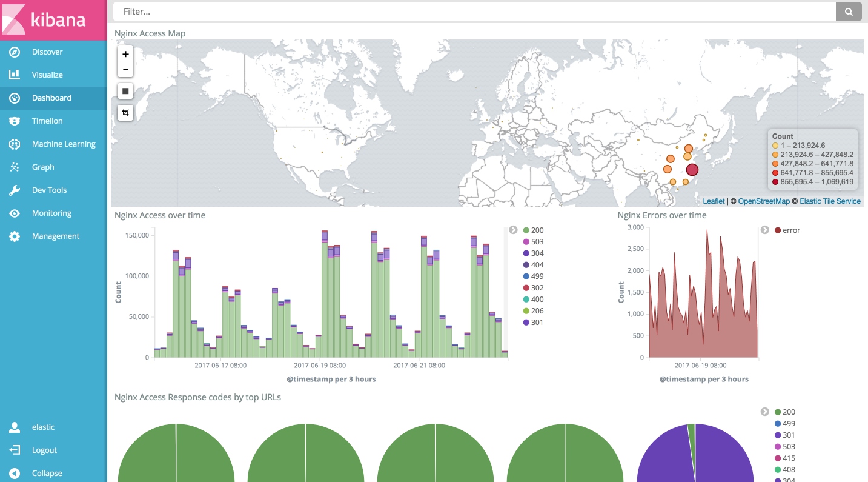Click the 302 legend entry in access chart

coord(533,288)
